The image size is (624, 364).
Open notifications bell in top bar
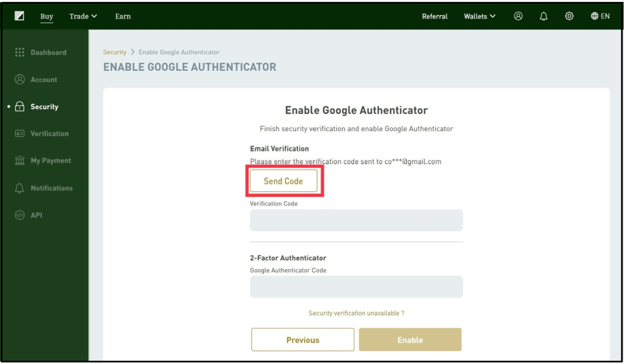coord(544,16)
